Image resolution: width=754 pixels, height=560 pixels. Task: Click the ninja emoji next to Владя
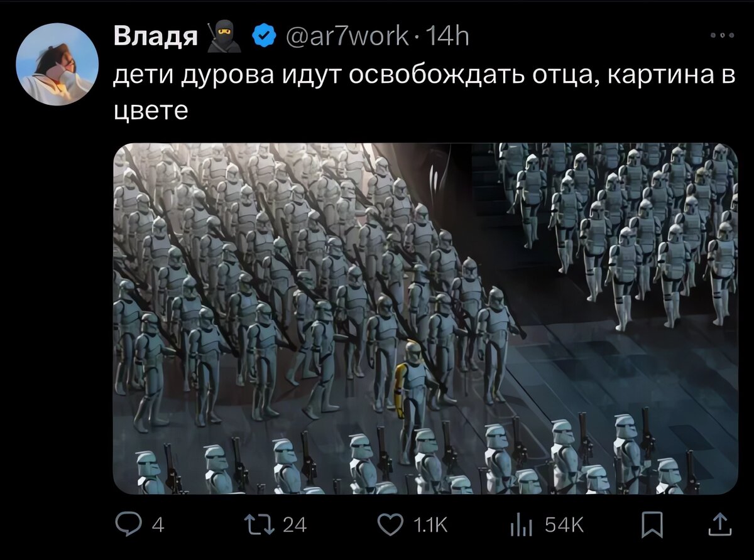[x=224, y=36]
